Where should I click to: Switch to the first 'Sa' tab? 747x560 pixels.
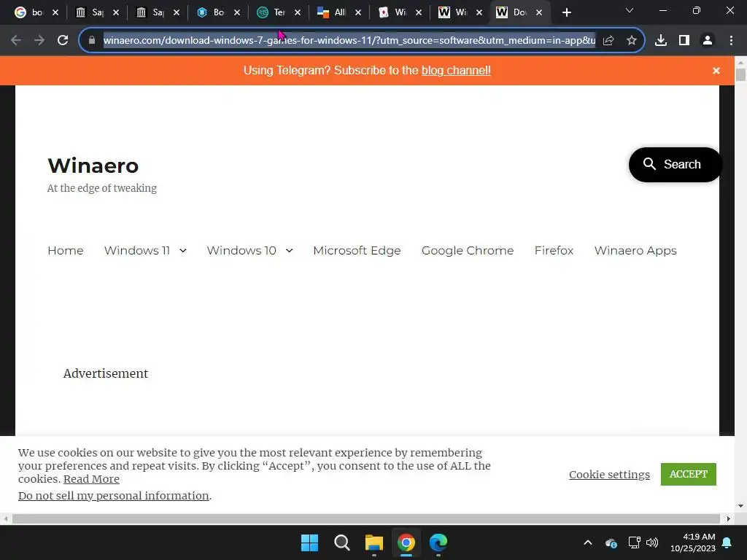point(89,12)
